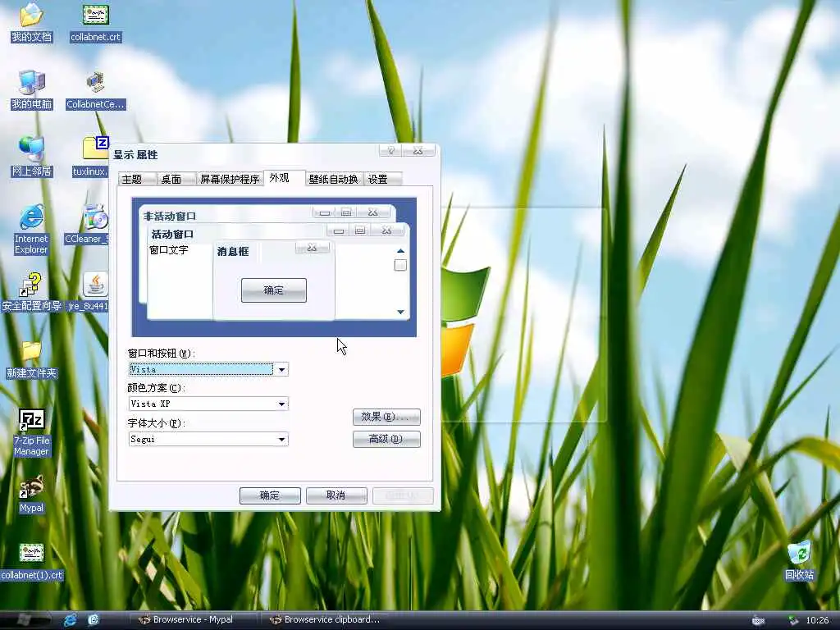Click the network tray icon
840x630 pixels.
[x=793, y=620]
